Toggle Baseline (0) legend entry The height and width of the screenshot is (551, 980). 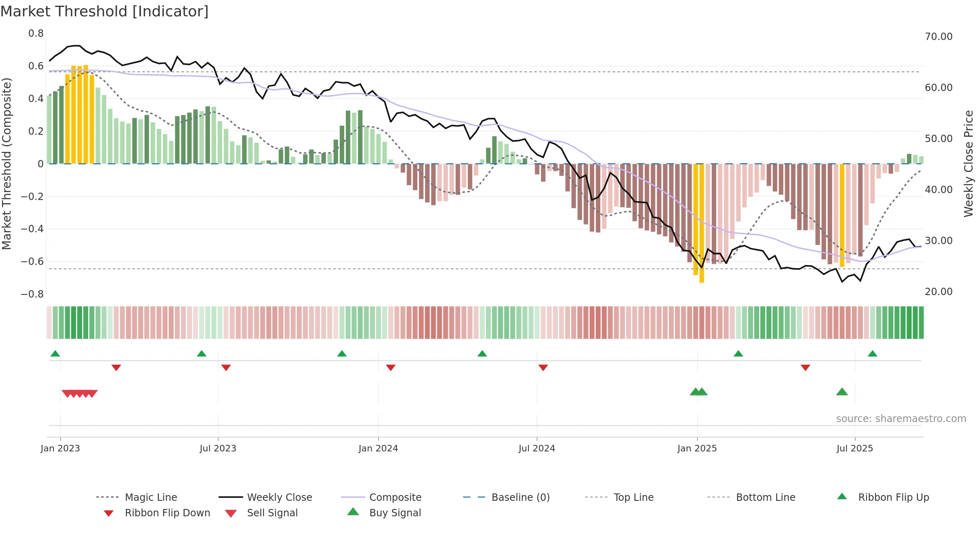point(506,497)
